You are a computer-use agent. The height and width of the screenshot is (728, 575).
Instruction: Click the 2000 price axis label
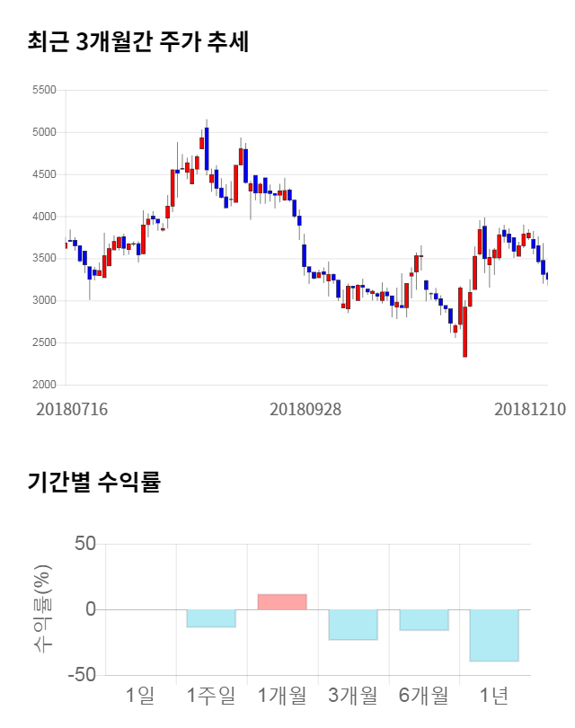43,385
